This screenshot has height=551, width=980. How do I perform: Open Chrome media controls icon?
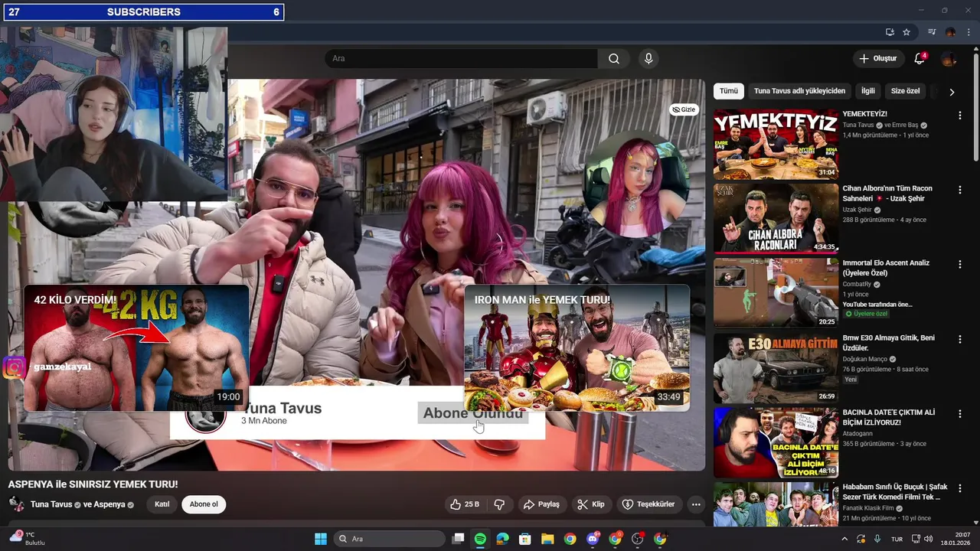tap(932, 32)
